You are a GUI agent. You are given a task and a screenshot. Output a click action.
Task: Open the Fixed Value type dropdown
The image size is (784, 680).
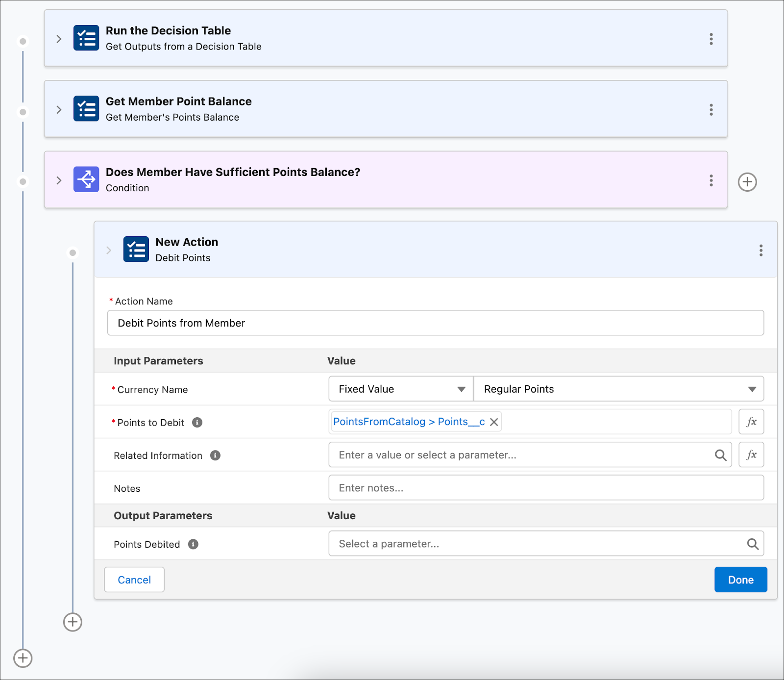[x=401, y=389]
